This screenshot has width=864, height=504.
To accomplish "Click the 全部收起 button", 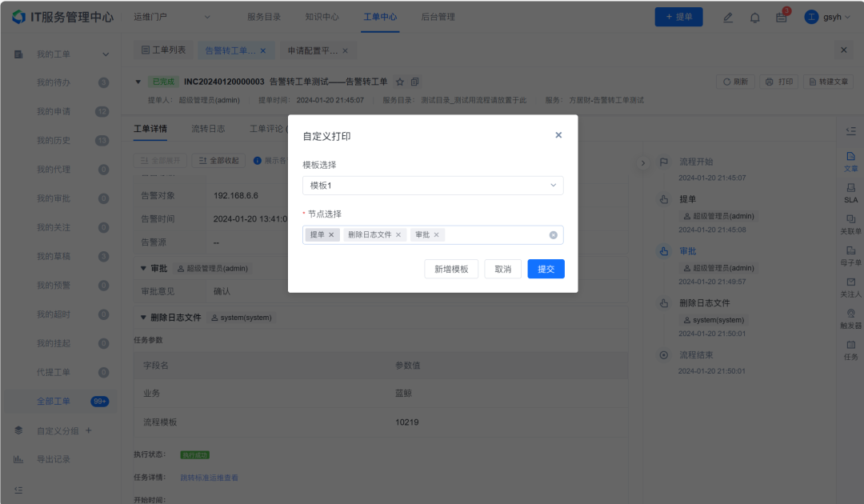I will 218,160.
